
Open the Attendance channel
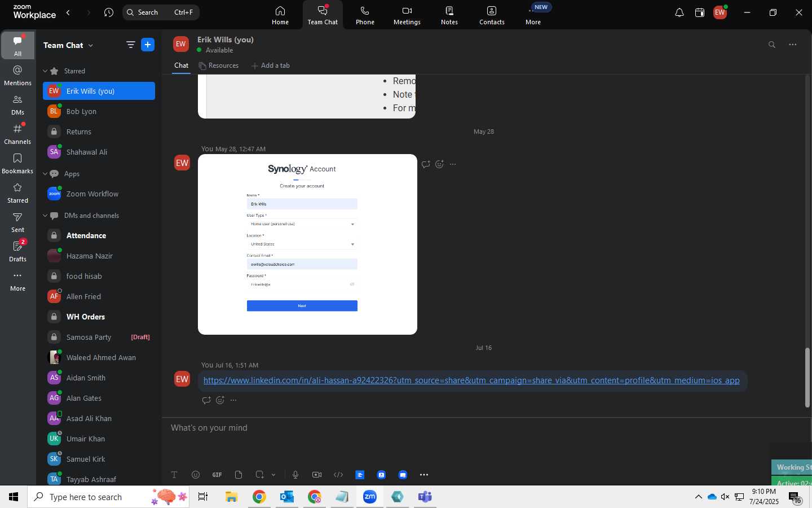tap(99, 235)
